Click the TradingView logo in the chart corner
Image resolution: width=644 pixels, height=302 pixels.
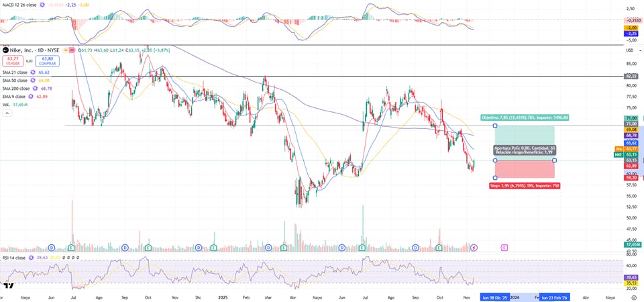8,285
